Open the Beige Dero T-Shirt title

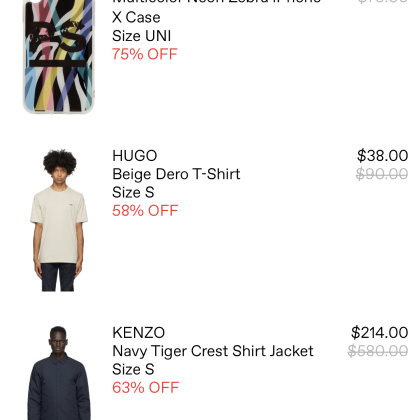(x=176, y=174)
